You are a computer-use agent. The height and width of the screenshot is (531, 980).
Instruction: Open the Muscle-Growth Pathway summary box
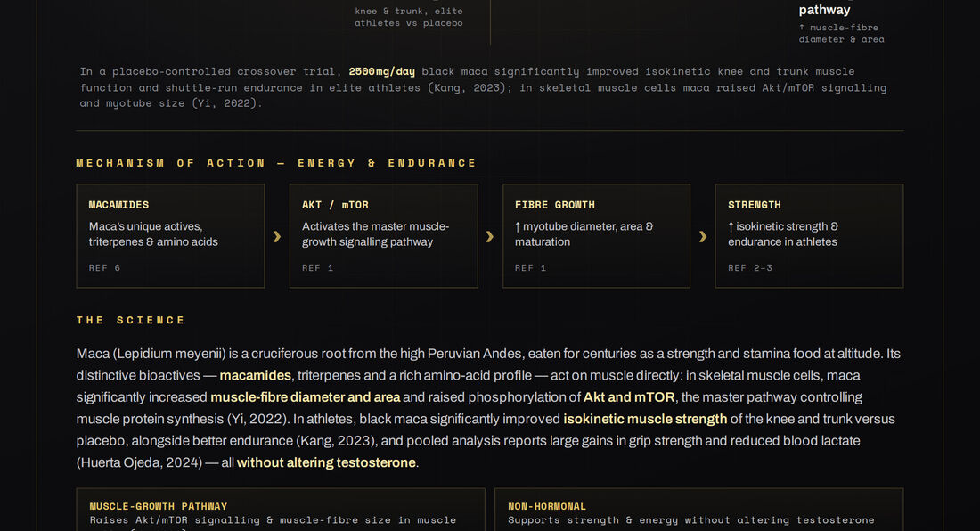[281, 510]
